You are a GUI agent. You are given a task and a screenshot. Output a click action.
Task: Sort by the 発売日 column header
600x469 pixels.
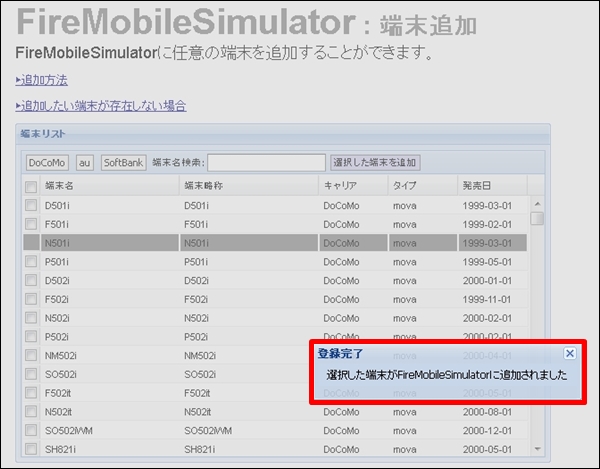click(492, 186)
